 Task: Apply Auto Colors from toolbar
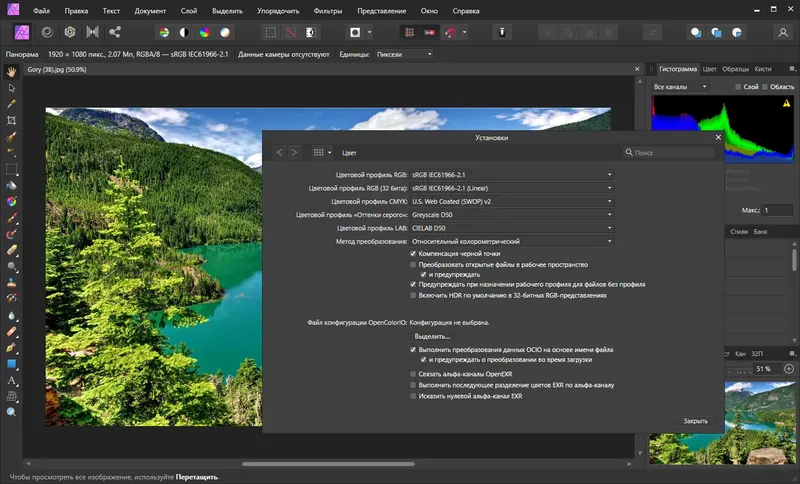pyautogui.click(x=205, y=33)
